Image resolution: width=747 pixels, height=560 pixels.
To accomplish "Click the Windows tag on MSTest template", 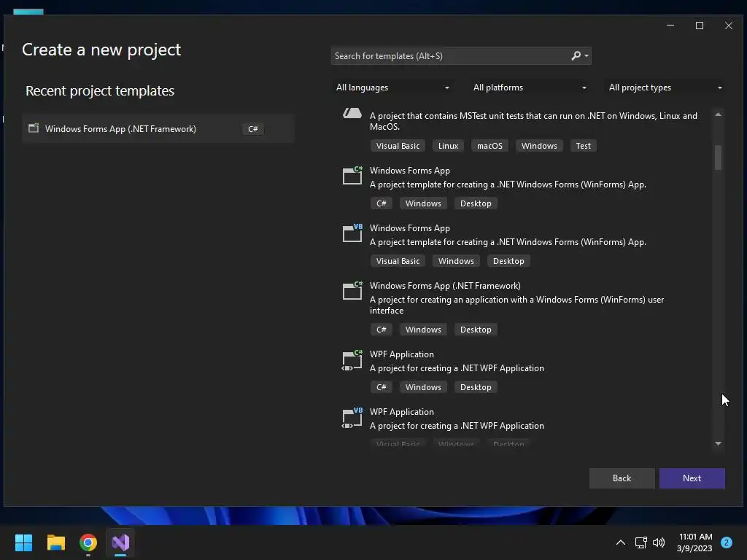I will [x=539, y=146].
